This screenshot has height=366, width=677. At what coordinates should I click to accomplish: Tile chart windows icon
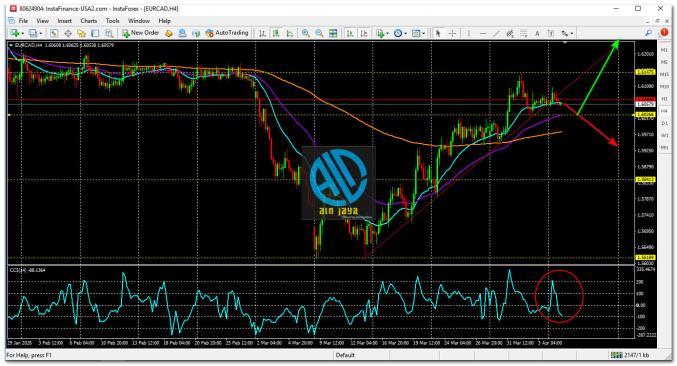click(333, 33)
